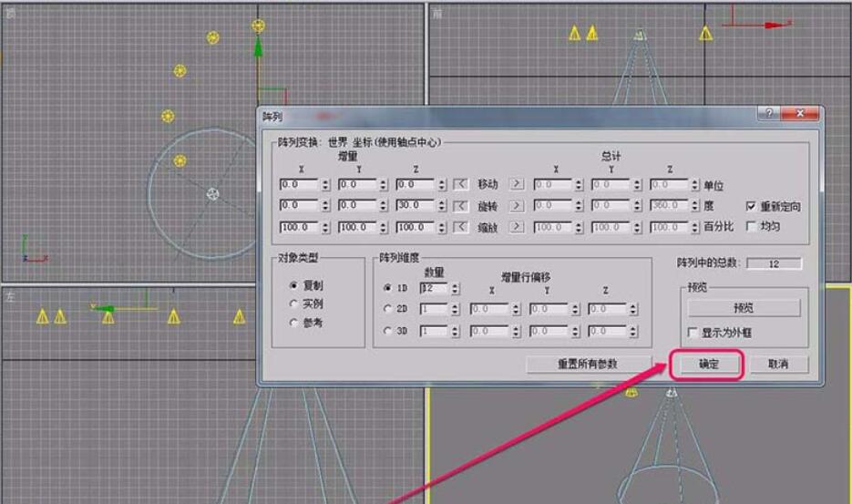Click the 3D row offset X field
Screen dimensions: 852x504
490,331
